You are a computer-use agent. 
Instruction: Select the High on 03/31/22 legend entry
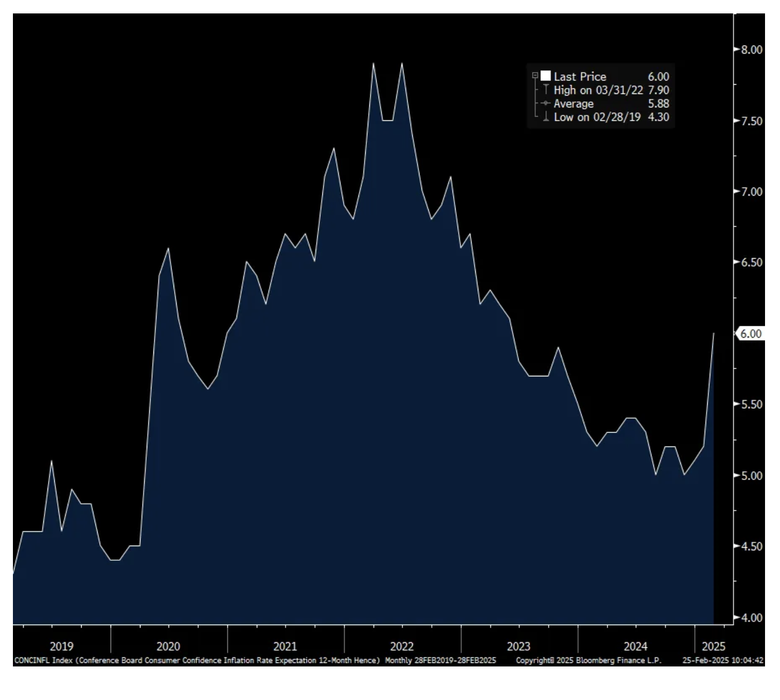coord(598,90)
